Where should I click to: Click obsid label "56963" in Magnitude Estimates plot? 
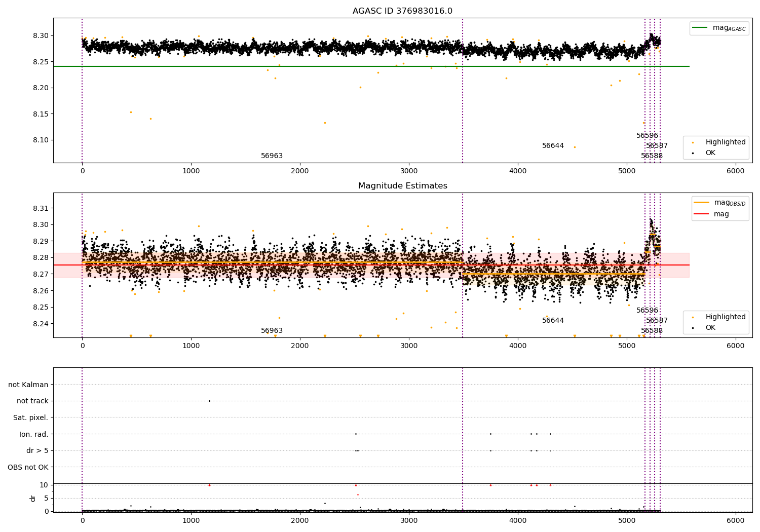(x=272, y=331)
